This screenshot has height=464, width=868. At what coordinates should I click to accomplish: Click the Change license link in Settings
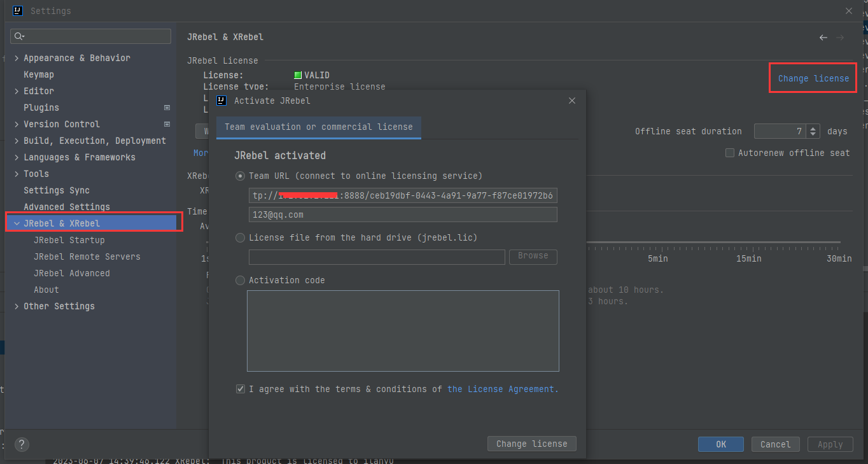pyautogui.click(x=813, y=78)
